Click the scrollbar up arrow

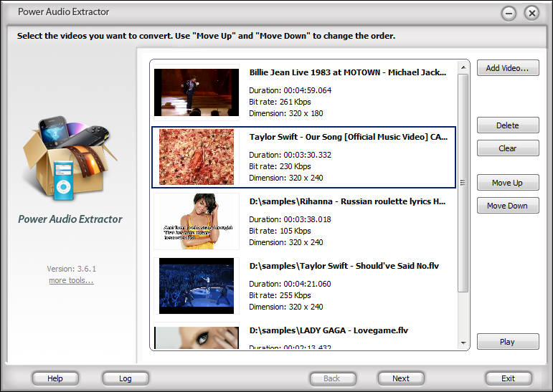coord(463,67)
